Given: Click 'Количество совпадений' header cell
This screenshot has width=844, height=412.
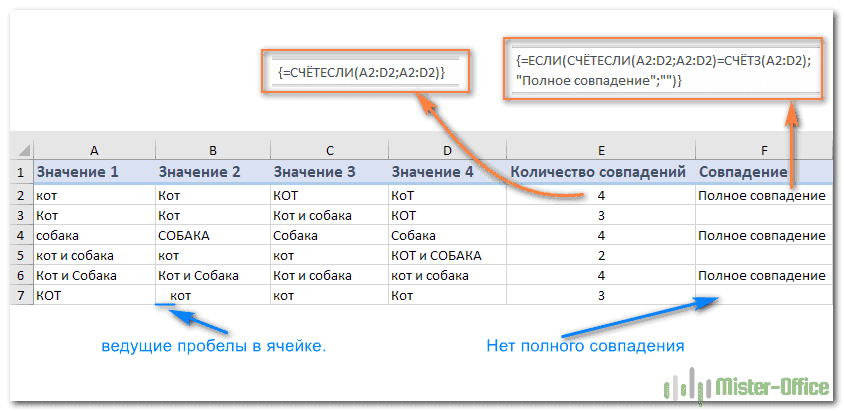Looking at the screenshot, I should (600, 172).
